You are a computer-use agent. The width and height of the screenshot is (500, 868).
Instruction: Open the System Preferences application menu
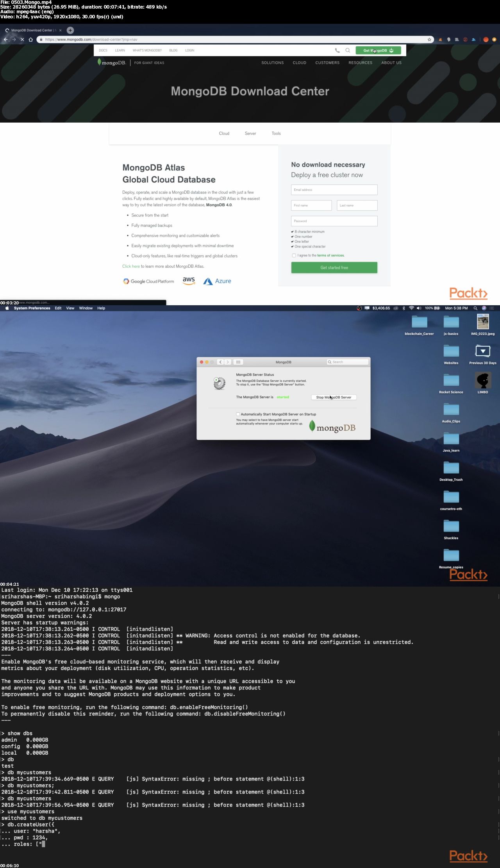pos(32,308)
